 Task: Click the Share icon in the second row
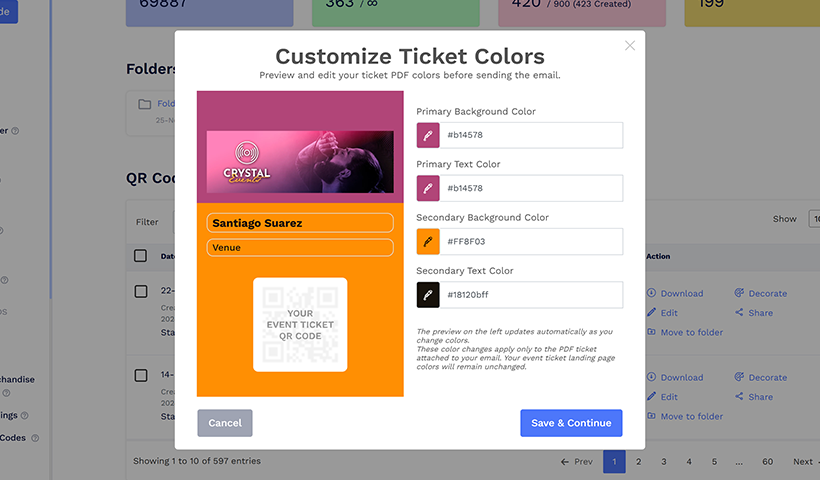(x=739, y=397)
